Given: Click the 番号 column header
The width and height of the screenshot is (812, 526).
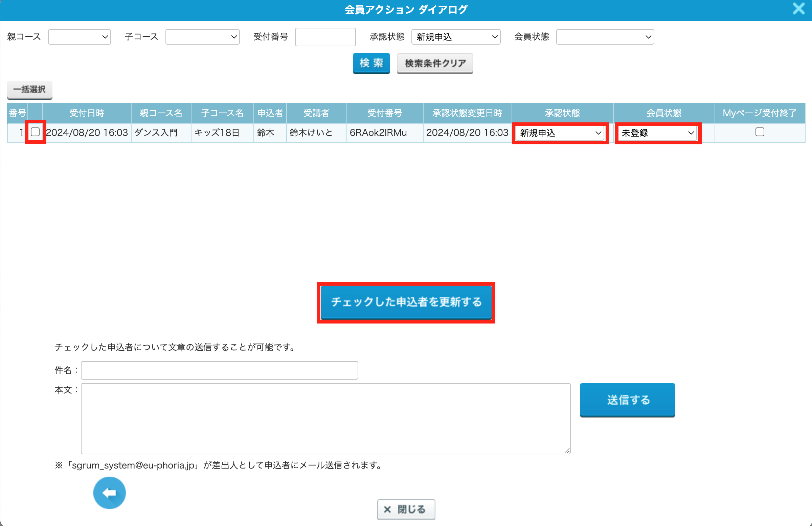Looking at the screenshot, I should point(17,113).
